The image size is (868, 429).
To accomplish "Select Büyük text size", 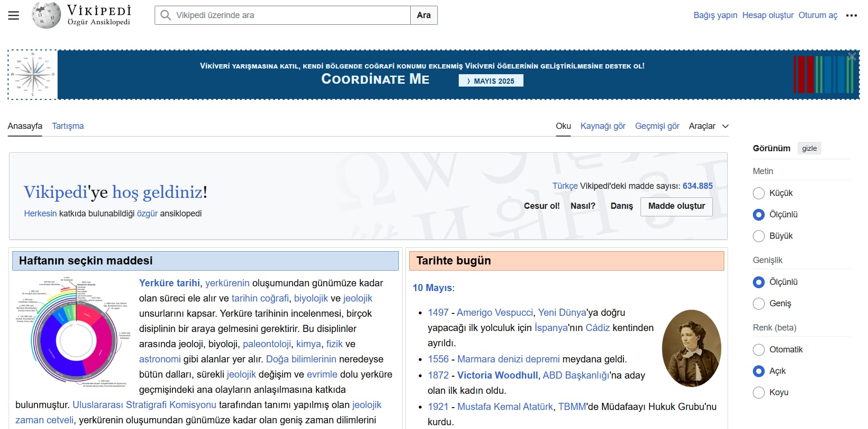I will [759, 236].
